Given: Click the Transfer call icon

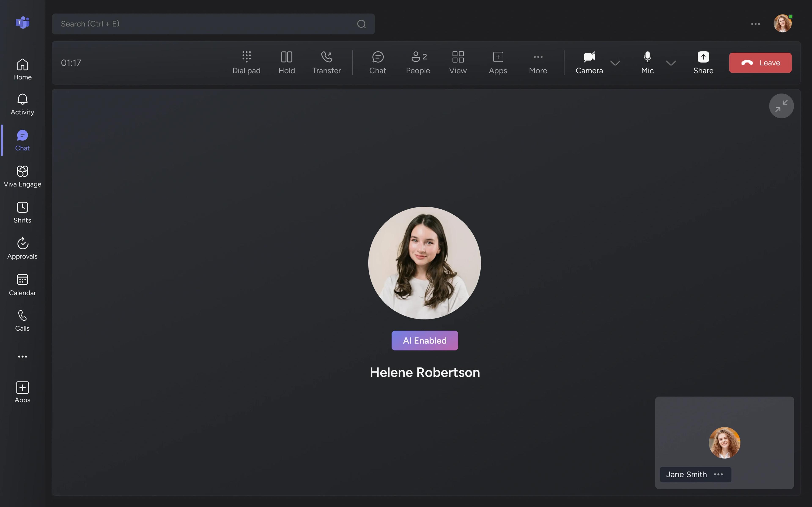Looking at the screenshot, I should tap(326, 62).
